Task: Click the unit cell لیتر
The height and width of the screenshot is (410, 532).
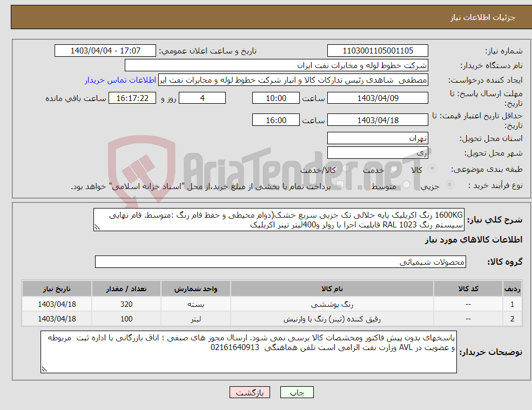Action: 196,319
